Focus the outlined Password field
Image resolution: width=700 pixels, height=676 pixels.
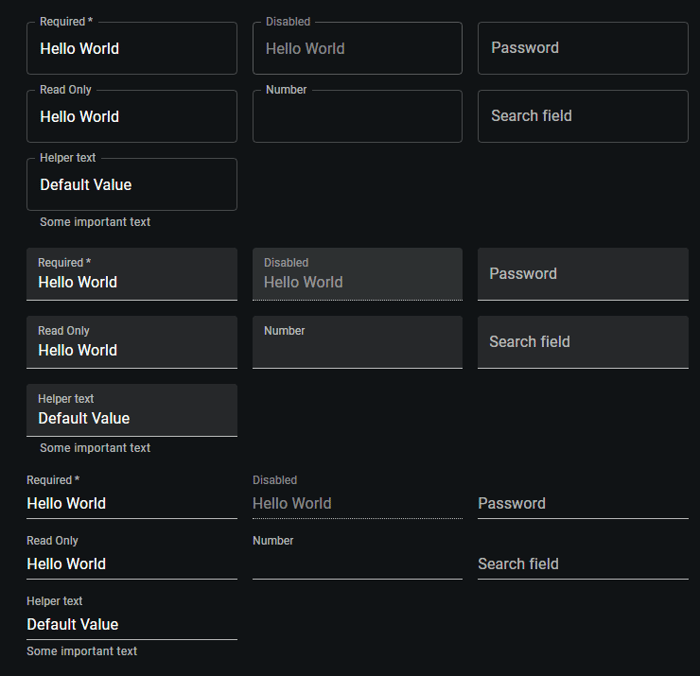[x=583, y=48]
